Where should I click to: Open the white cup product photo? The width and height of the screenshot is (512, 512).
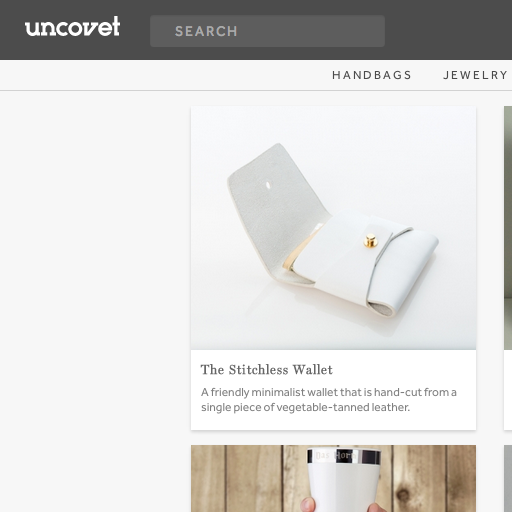(x=333, y=479)
